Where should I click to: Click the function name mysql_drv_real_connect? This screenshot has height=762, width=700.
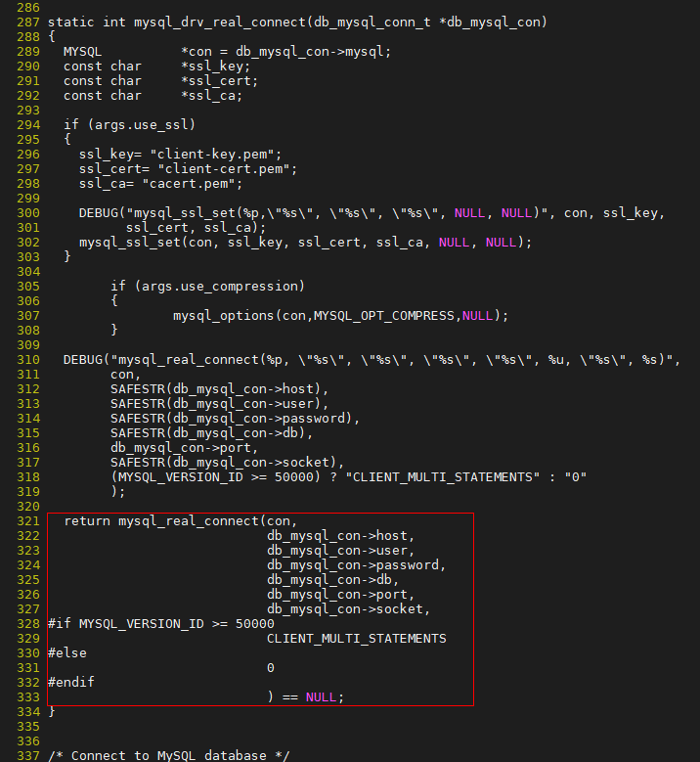(x=220, y=22)
